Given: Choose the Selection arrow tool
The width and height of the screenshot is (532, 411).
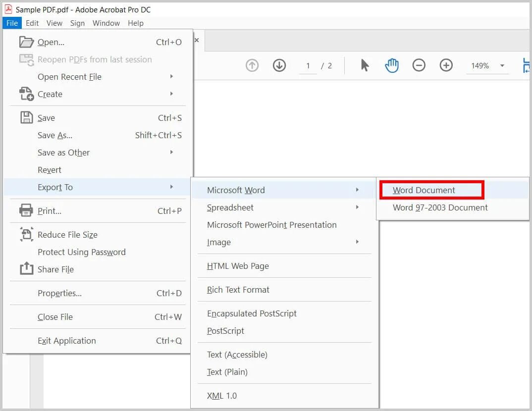Looking at the screenshot, I should (x=365, y=65).
